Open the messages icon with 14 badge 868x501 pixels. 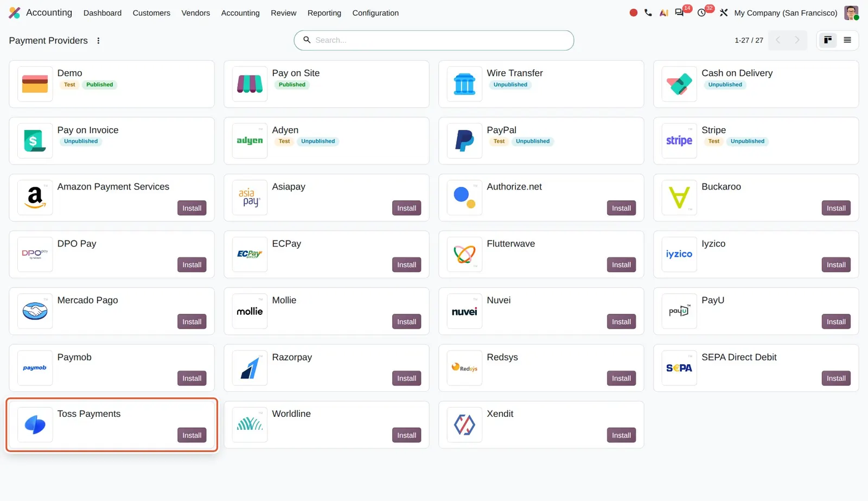(x=679, y=12)
